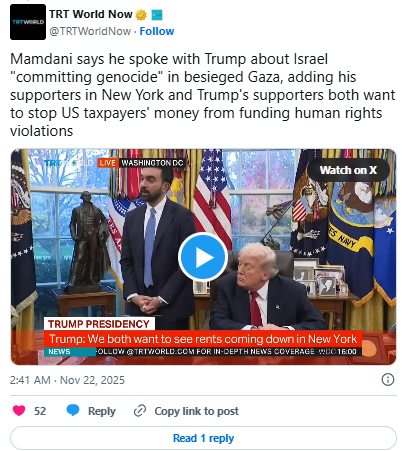The height and width of the screenshot is (451, 408).
Task: Open the TRT World Now display name
Action: click(x=91, y=14)
